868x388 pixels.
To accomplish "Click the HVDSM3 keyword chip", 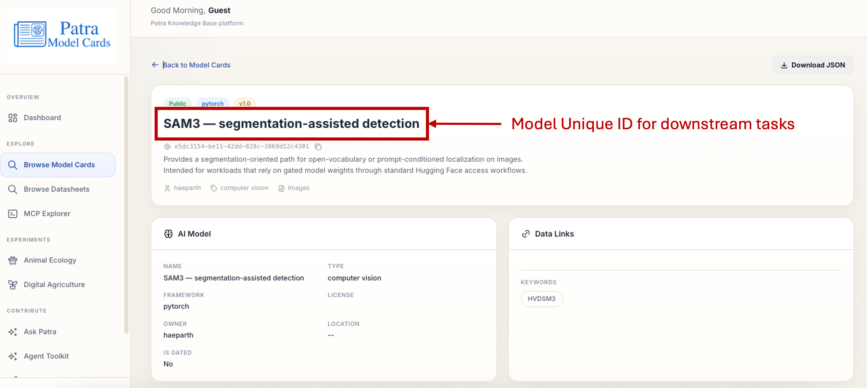I will (x=541, y=299).
